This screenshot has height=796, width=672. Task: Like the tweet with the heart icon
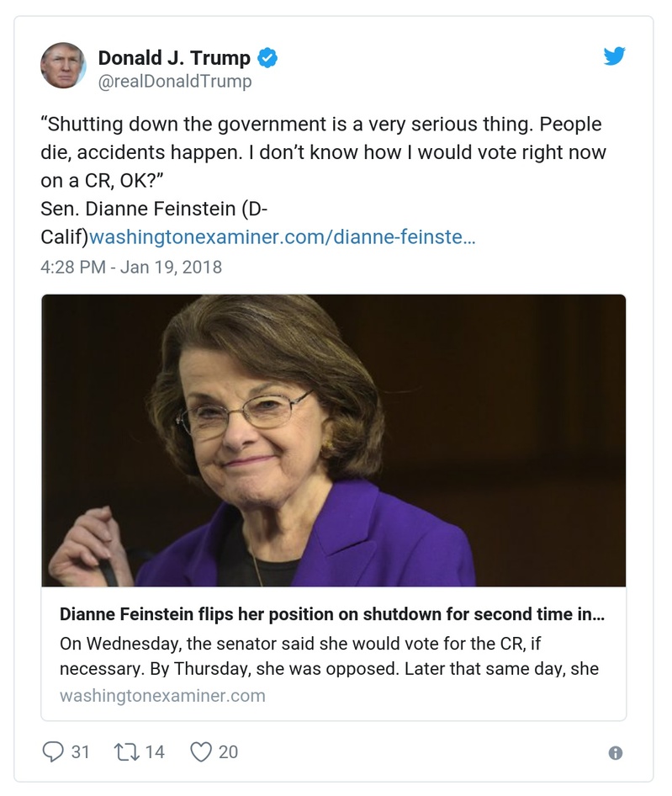click(200, 751)
